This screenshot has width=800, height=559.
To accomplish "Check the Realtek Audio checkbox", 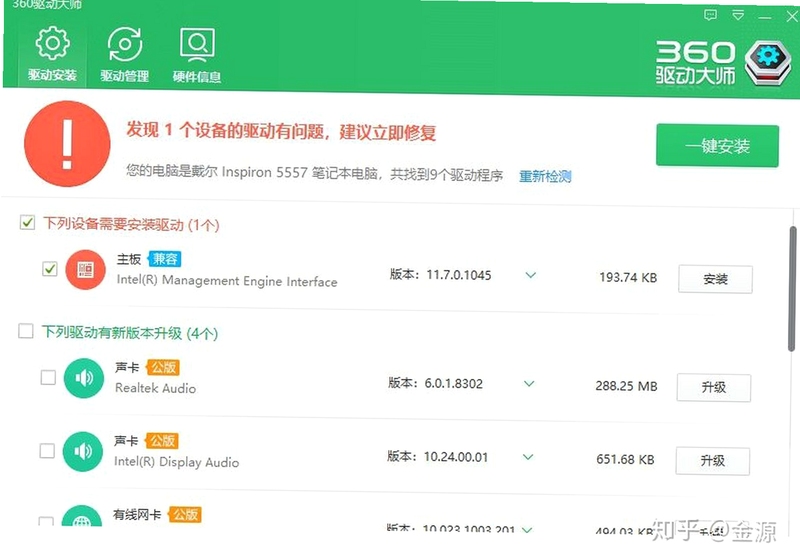I will tap(48, 377).
